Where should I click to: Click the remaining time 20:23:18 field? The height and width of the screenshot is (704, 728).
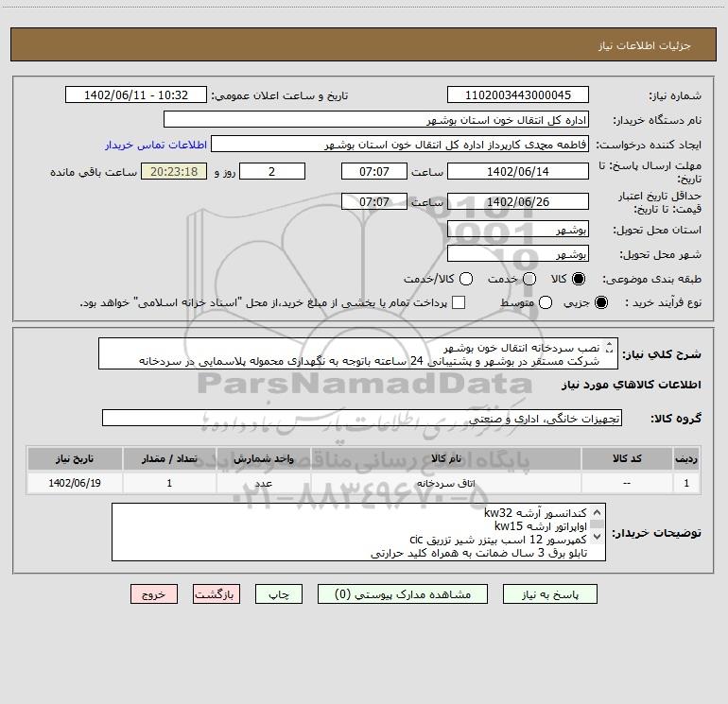click(x=174, y=171)
